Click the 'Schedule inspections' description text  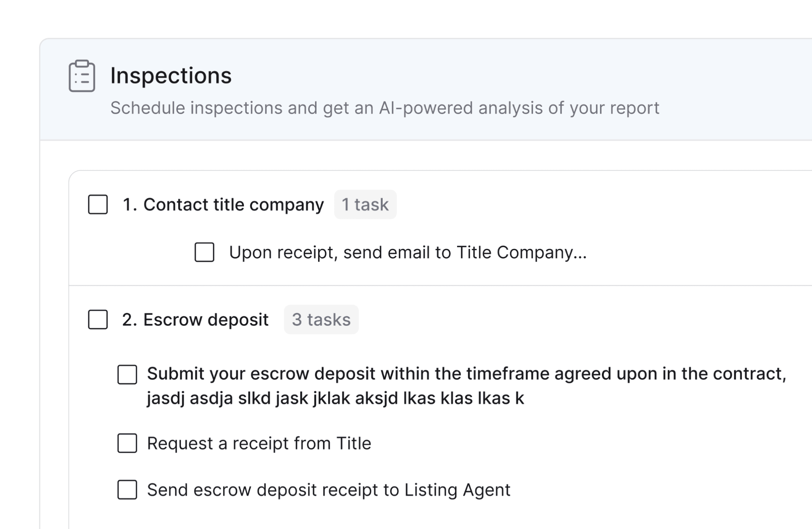tap(385, 108)
